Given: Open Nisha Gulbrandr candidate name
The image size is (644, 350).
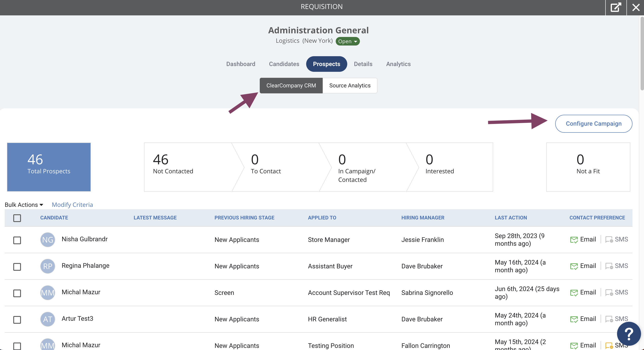Looking at the screenshot, I should (85, 239).
